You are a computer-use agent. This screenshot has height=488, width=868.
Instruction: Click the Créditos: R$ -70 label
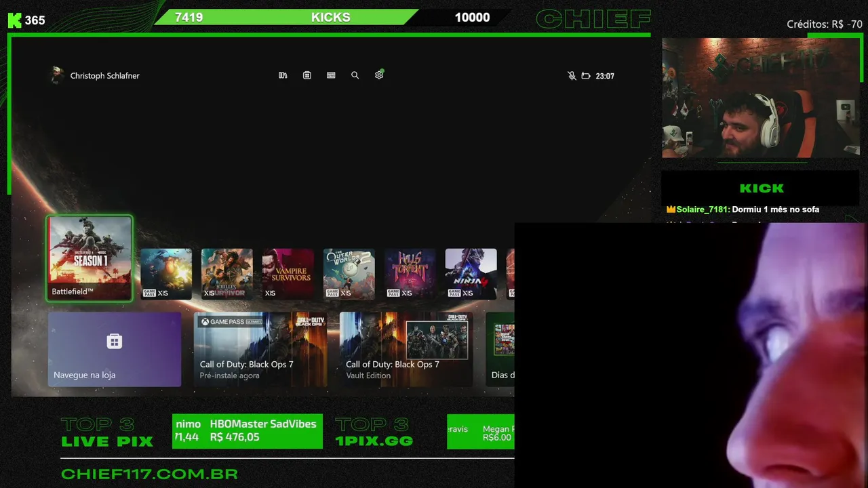pyautogui.click(x=825, y=24)
